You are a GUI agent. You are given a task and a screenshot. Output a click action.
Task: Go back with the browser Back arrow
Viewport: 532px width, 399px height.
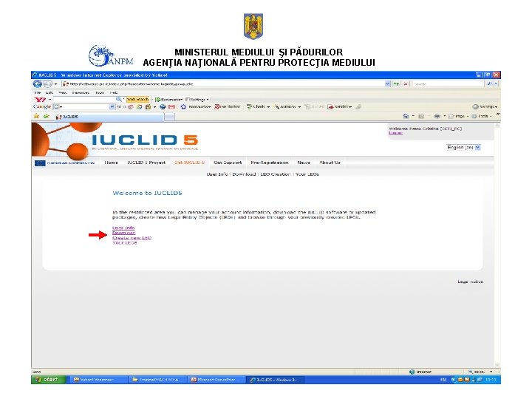pos(38,83)
